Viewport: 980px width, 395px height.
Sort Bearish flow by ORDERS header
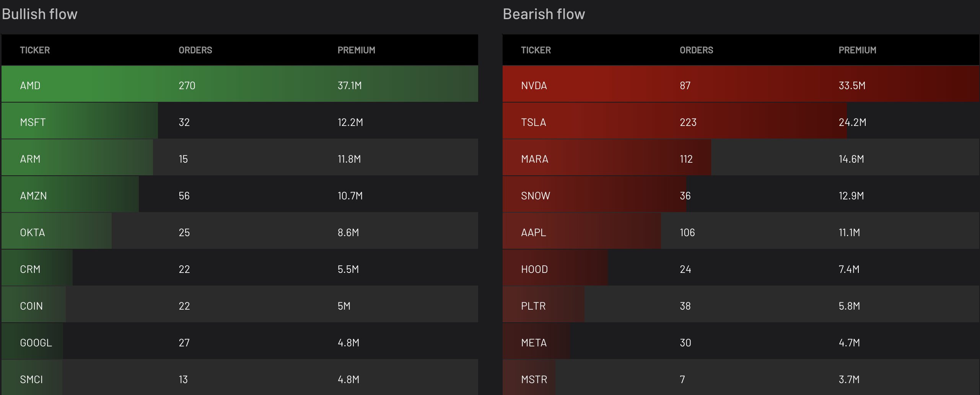(x=697, y=50)
